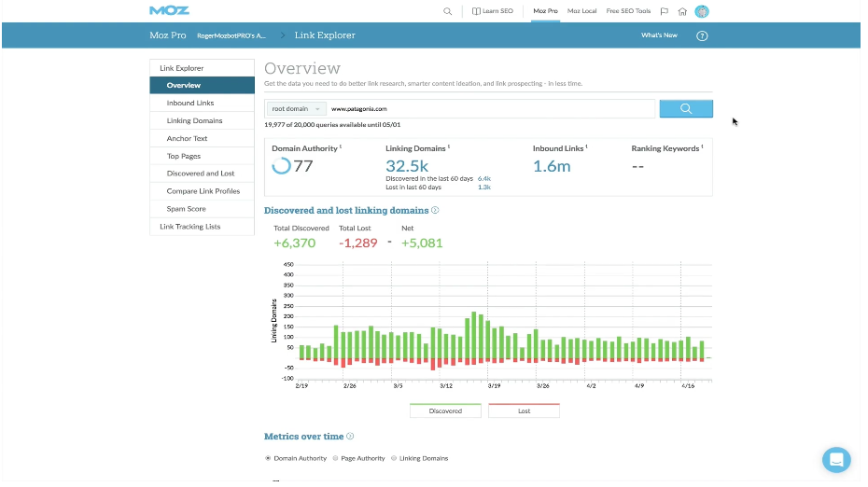Select the Page Authority radio button
Image resolution: width=868 pixels, height=487 pixels.
[335, 458]
